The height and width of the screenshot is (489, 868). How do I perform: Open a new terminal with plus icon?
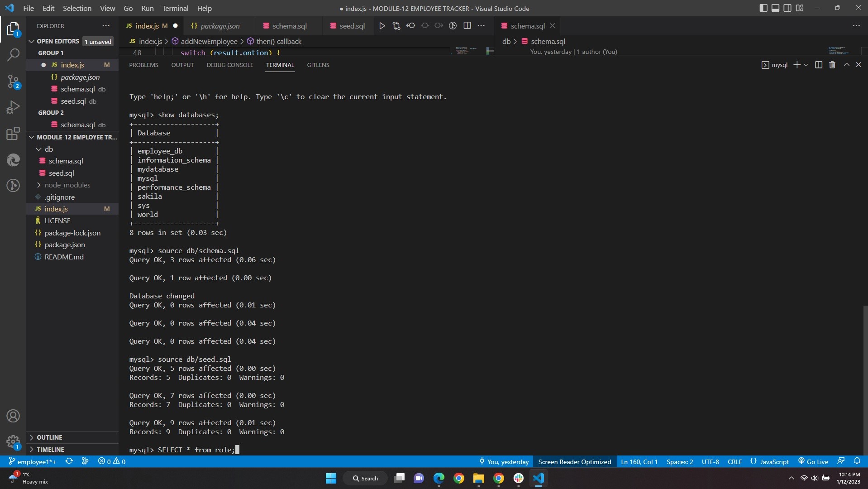click(x=797, y=65)
